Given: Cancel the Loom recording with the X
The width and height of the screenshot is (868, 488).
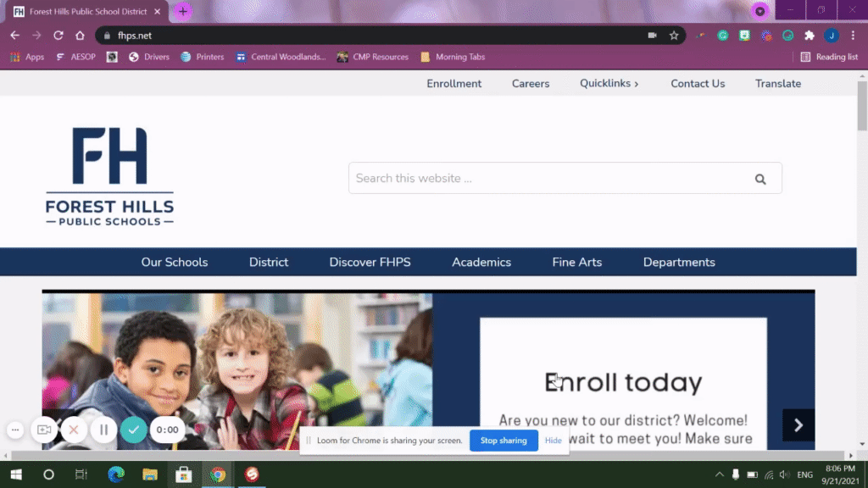Looking at the screenshot, I should (x=74, y=430).
